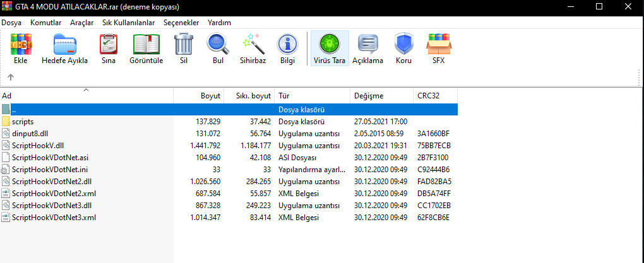Screen dimensions: 644x263
Task: Open the Komutlar menu
Action: tap(46, 23)
